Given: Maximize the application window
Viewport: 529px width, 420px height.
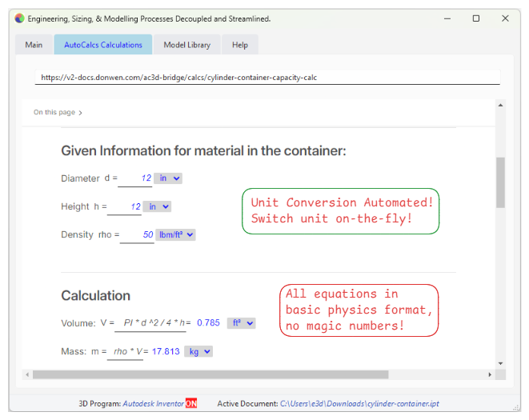Looking at the screenshot, I should coord(476,18).
